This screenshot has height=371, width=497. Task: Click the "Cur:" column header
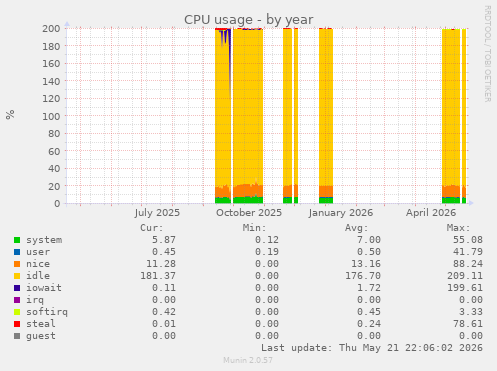(x=152, y=228)
